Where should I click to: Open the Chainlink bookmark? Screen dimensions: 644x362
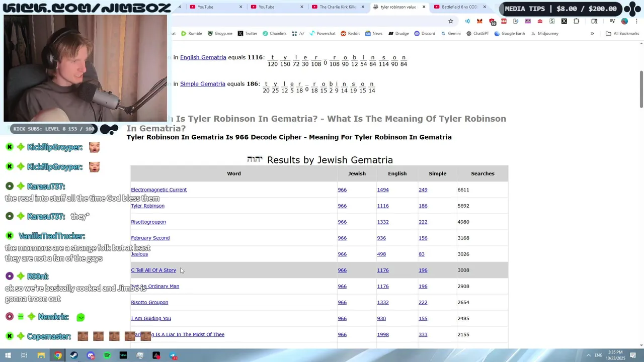click(x=274, y=34)
